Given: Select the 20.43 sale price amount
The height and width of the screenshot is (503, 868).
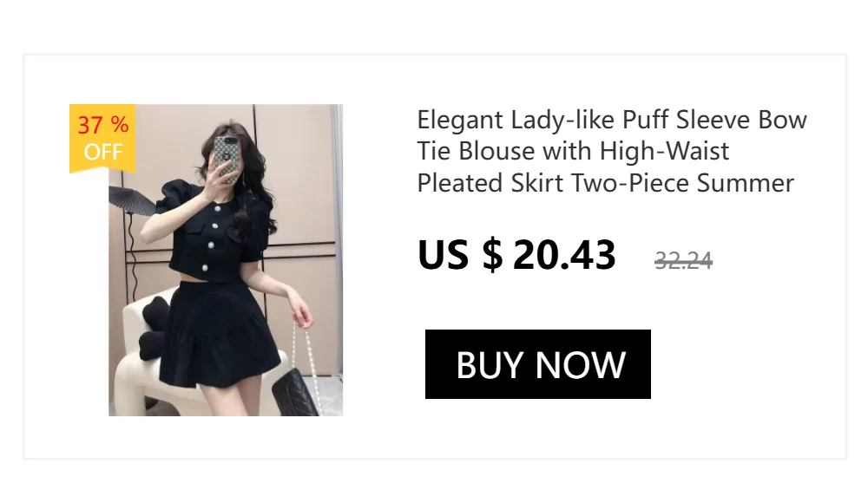Looking at the screenshot, I should coord(564,255).
